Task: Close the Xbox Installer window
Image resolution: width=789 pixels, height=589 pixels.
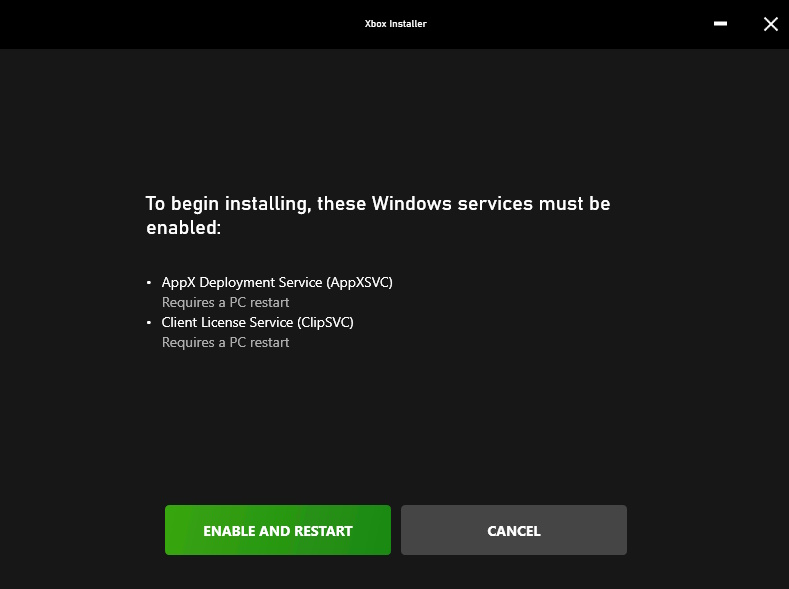Action: [770, 24]
